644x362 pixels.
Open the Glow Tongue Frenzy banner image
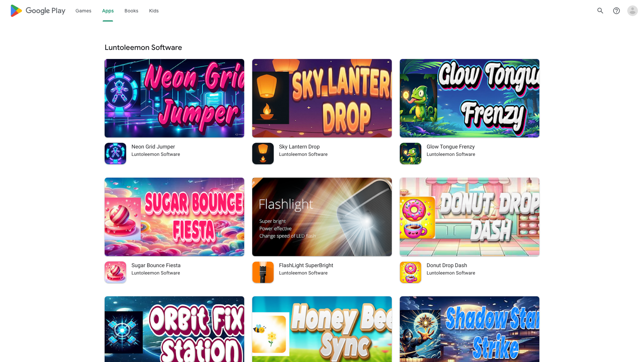coord(470,98)
